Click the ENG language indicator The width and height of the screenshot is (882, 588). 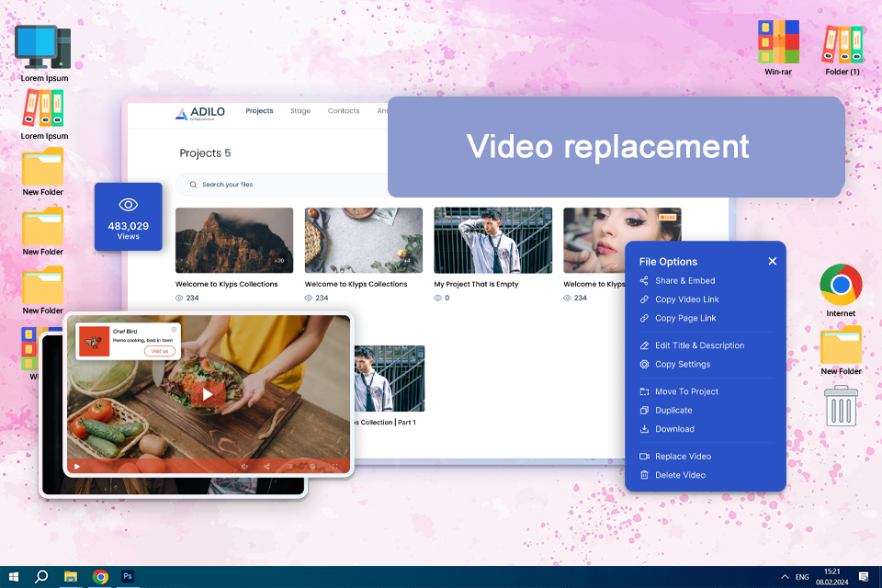click(x=802, y=577)
